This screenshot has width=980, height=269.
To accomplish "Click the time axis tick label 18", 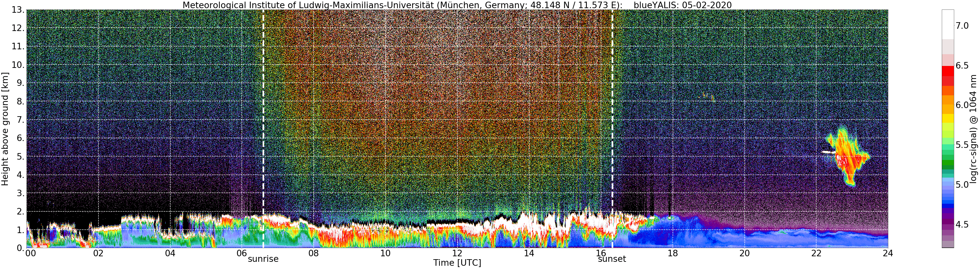I will tap(673, 253).
